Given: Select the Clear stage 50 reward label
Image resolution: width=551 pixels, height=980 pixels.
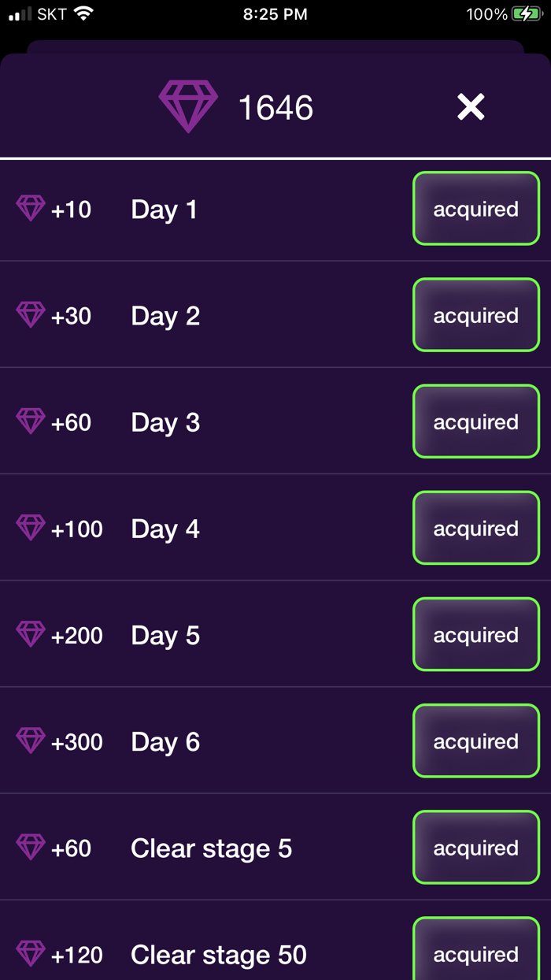Looking at the screenshot, I should coord(218,955).
